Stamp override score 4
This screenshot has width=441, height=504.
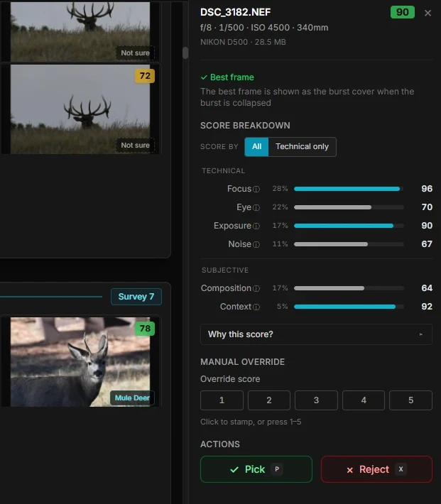(x=364, y=400)
